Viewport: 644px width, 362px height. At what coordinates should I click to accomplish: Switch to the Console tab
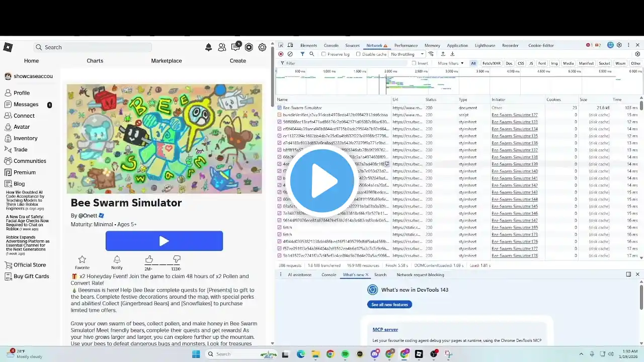tap(331, 45)
